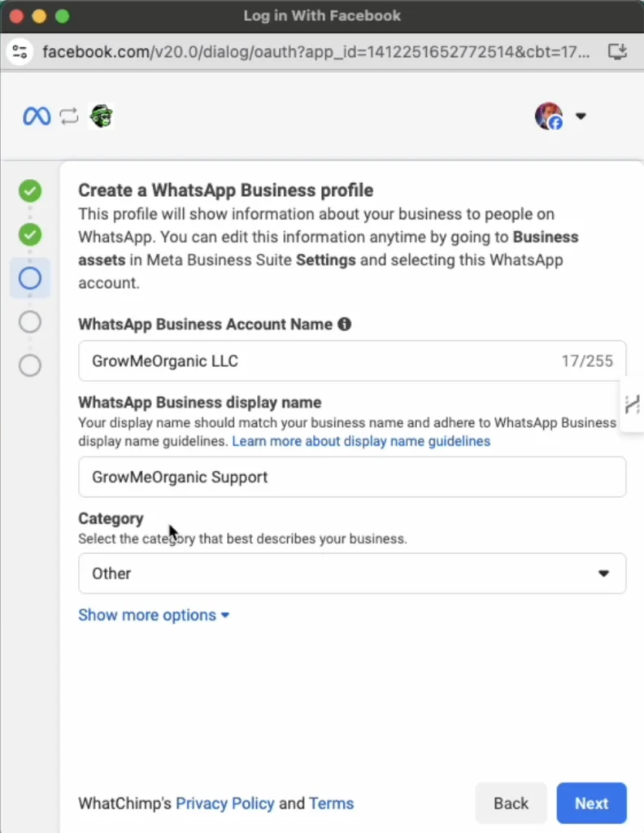Select the first completed step checkmark
Image resolution: width=644 pixels, height=833 pixels.
coord(30,191)
